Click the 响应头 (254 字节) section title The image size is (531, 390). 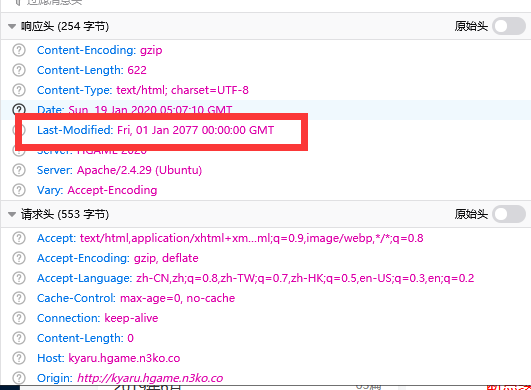click(65, 26)
